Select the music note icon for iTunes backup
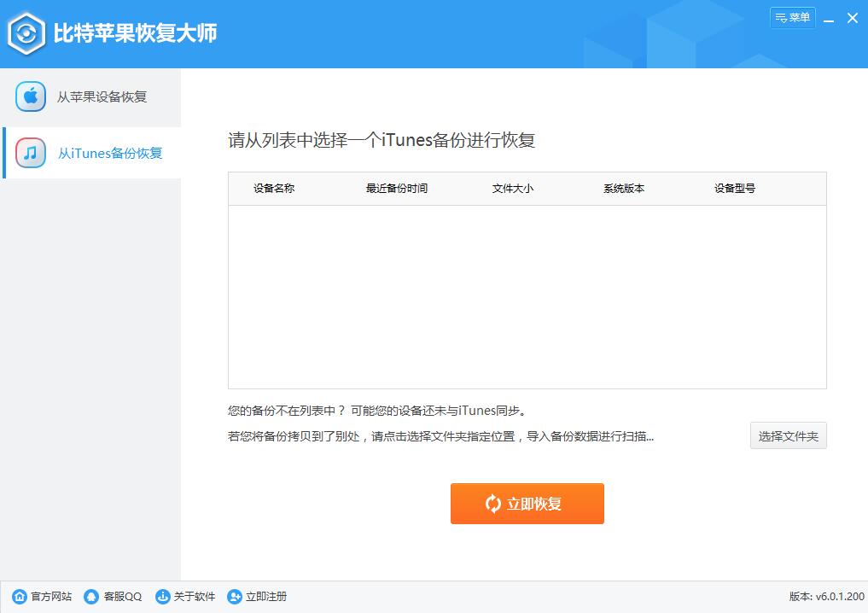Viewport: 868px width, 613px height. [x=31, y=154]
